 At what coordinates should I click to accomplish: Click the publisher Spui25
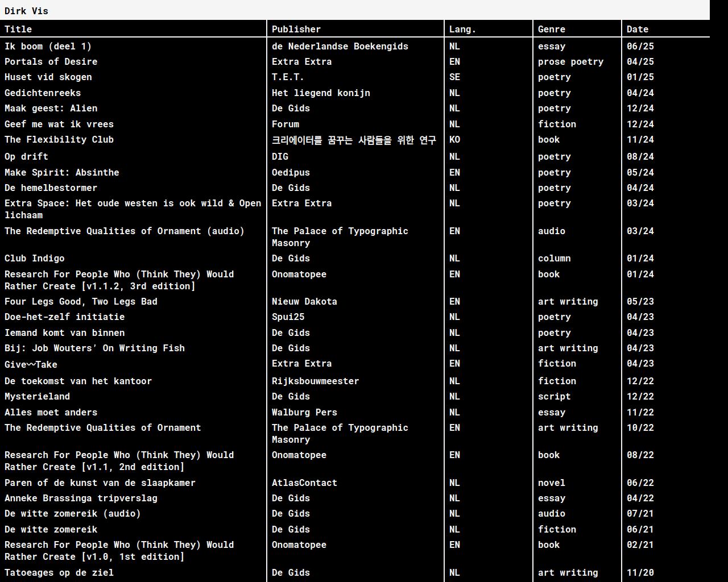288,317
